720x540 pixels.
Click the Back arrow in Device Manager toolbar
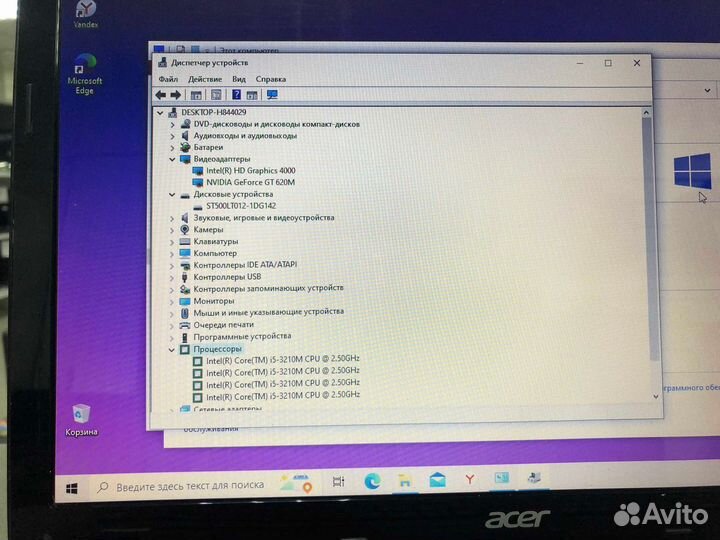click(160, 95)
